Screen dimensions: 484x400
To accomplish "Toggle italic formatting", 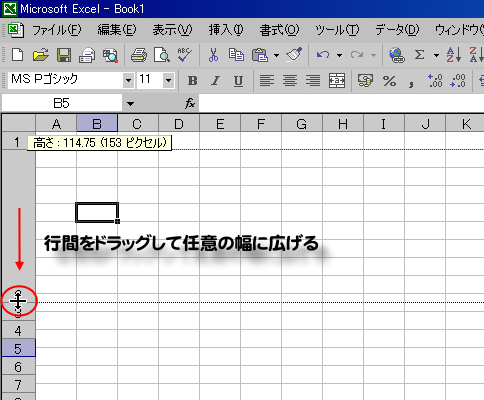I will [216, 81].
